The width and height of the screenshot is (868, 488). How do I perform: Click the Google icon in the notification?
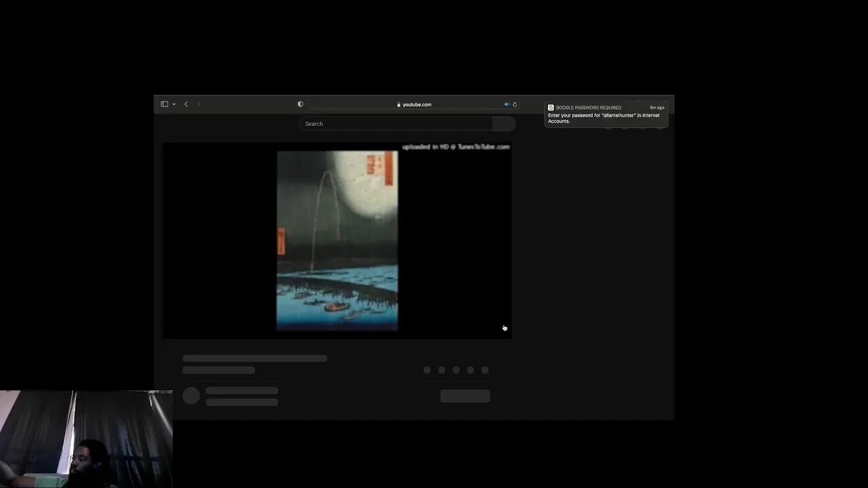551,108
